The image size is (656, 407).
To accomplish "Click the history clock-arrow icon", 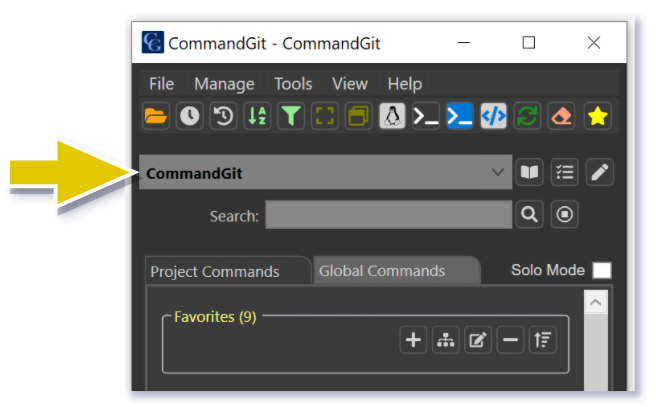I will point(223,116).
